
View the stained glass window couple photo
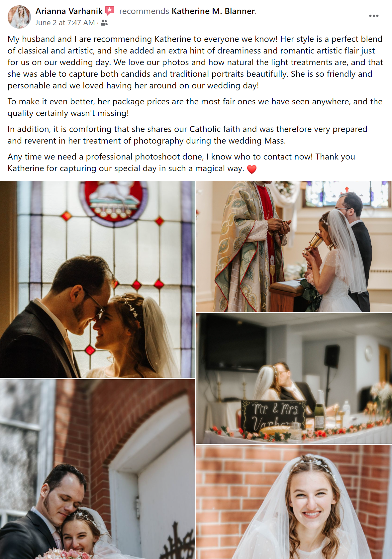[x=98, y=279]
